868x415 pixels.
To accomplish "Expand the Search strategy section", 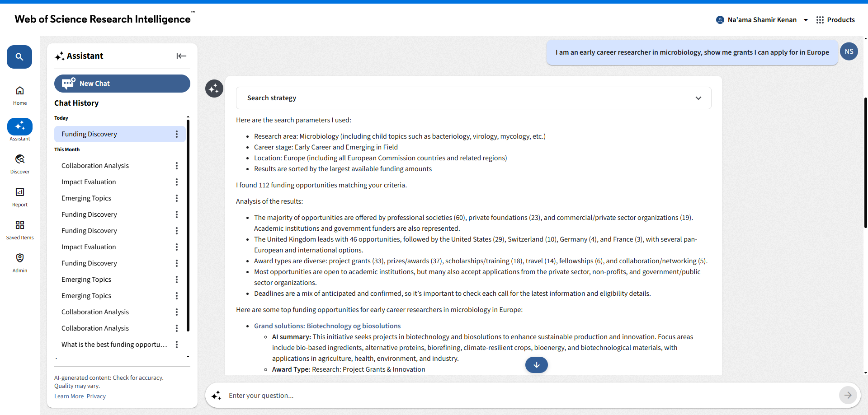I will 473,98.
